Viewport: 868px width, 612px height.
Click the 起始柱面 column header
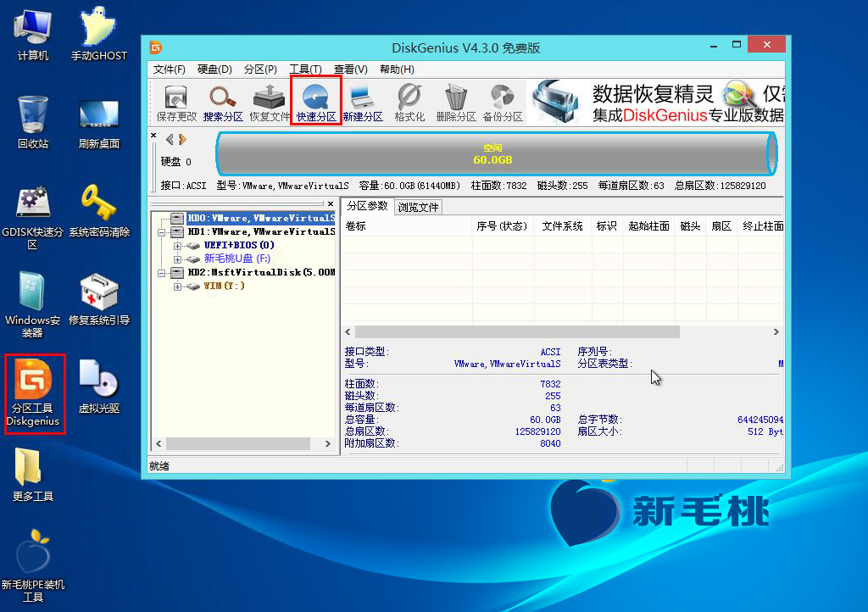click(x=648, y=225)
